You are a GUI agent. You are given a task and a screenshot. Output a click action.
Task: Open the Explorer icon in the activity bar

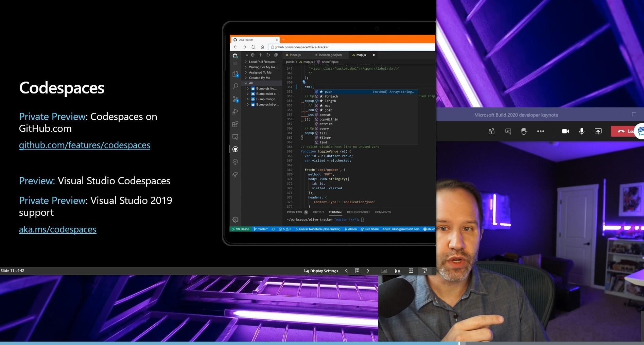coord(235,74)
